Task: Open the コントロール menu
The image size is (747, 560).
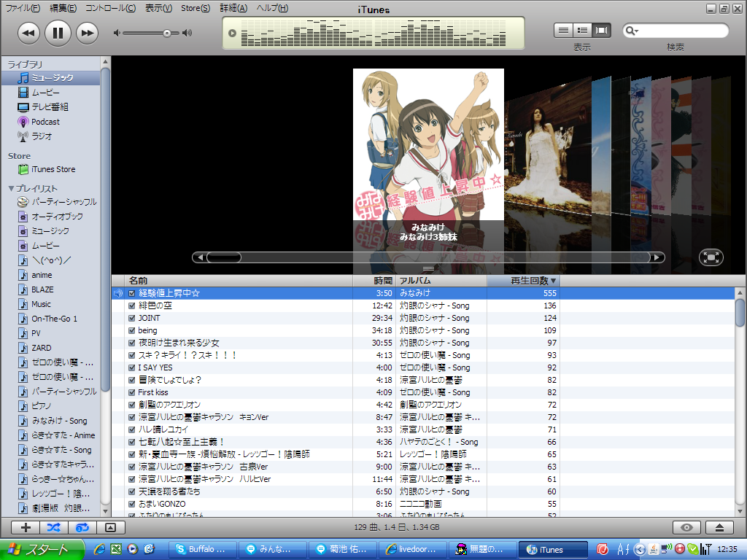Action: [110, 8]
